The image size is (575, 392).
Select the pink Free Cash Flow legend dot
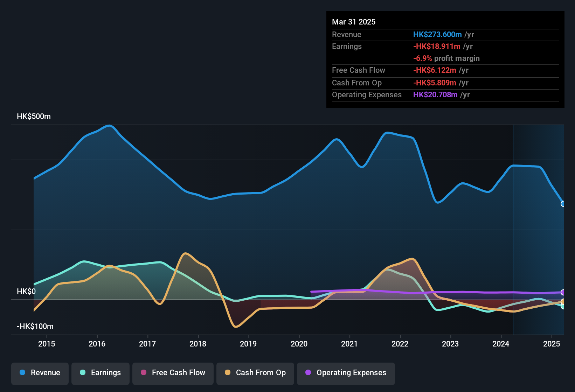pos(143,373)
